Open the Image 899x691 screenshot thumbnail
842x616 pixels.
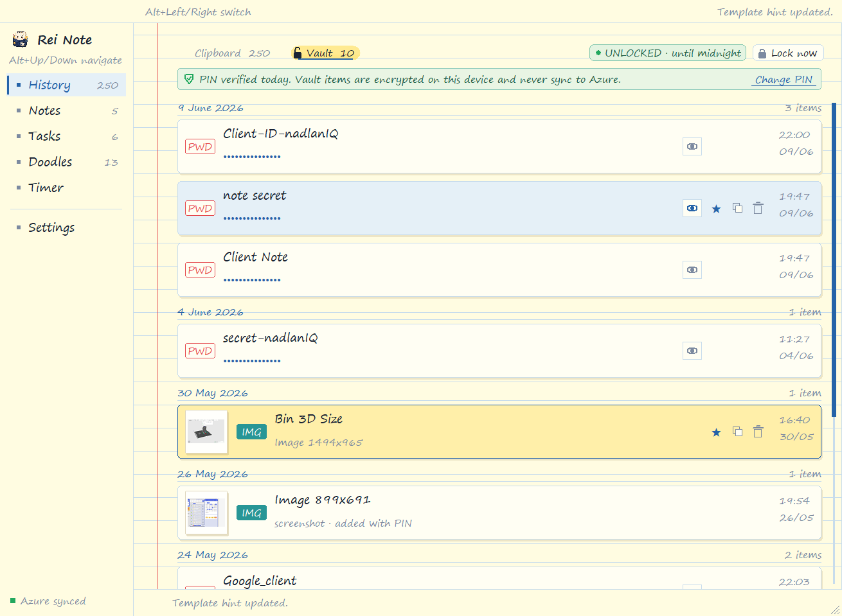(206, 513)
